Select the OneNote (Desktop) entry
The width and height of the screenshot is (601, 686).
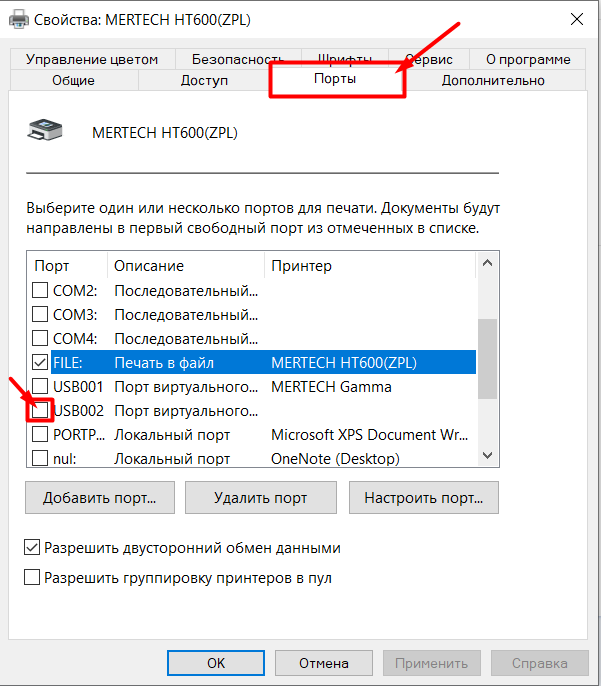335,458
